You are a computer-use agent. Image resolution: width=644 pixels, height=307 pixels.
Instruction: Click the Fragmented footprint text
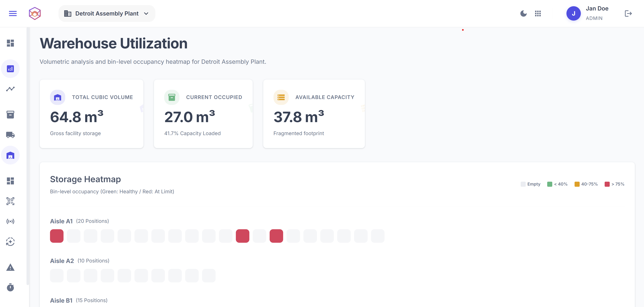tap(299, 133)
